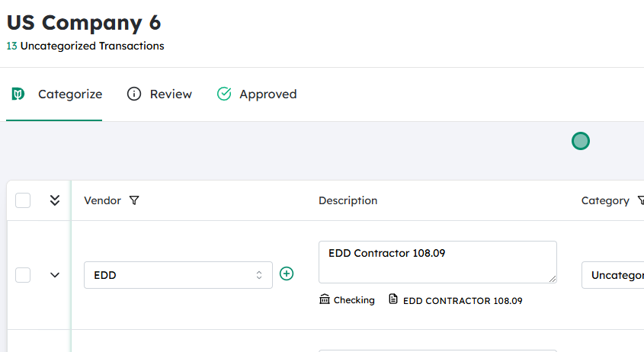Screen dimensions: 644x352
Task: Click the checkmark circle icon beside Approved
Action: (x=224, y=94)
